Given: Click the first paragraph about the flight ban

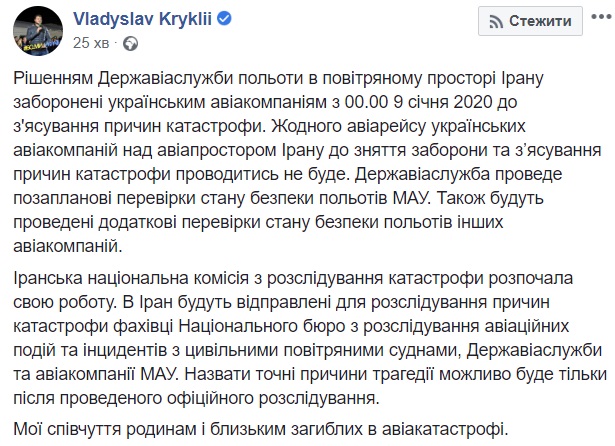Looking at the screenshot, I should [300, 162].
